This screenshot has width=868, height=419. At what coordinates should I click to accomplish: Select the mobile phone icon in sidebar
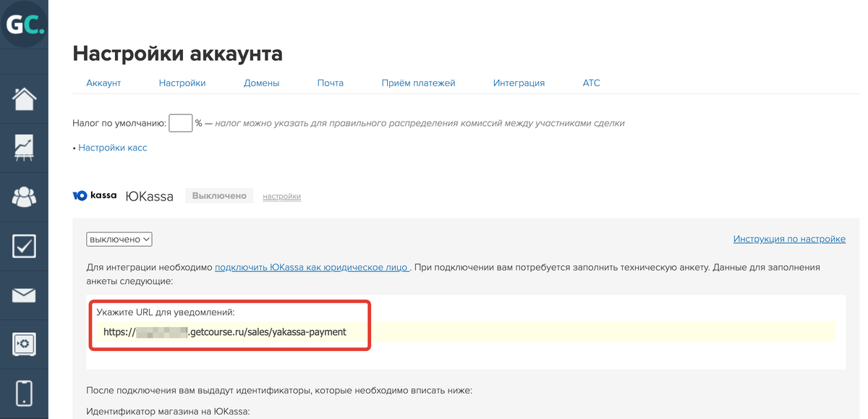(x=24, y=392)
